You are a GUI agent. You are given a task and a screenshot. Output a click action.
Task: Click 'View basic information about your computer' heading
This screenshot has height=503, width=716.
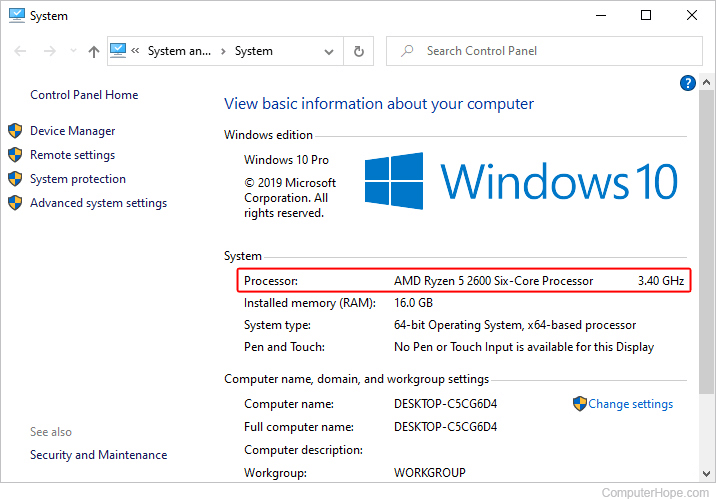pyautogui.click(x=379, y=104)
